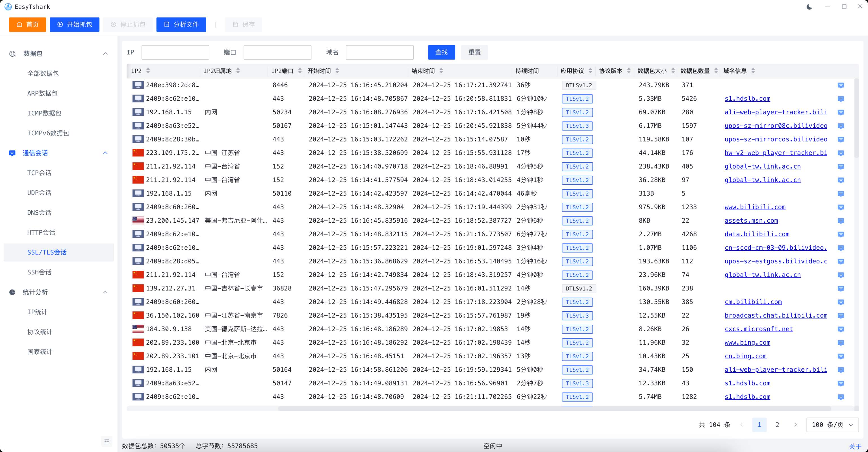Open link broadcast.chat.bilibili.com
868x452 pixels.
click(x=776, y=315)
